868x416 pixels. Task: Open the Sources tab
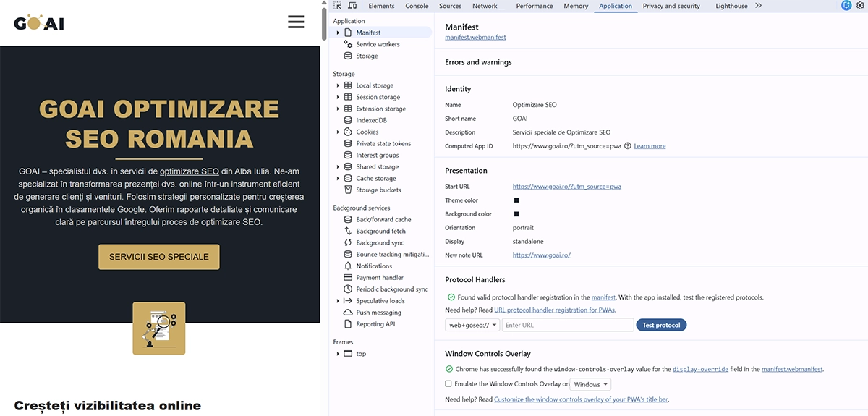pos(450,6)
